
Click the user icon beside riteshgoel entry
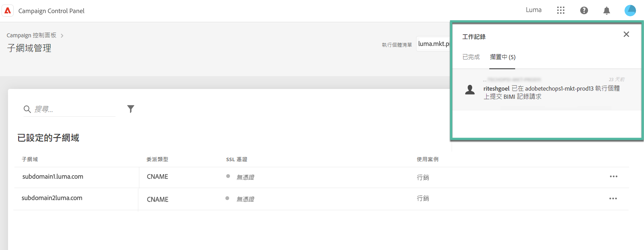click(x=470, y=90)
